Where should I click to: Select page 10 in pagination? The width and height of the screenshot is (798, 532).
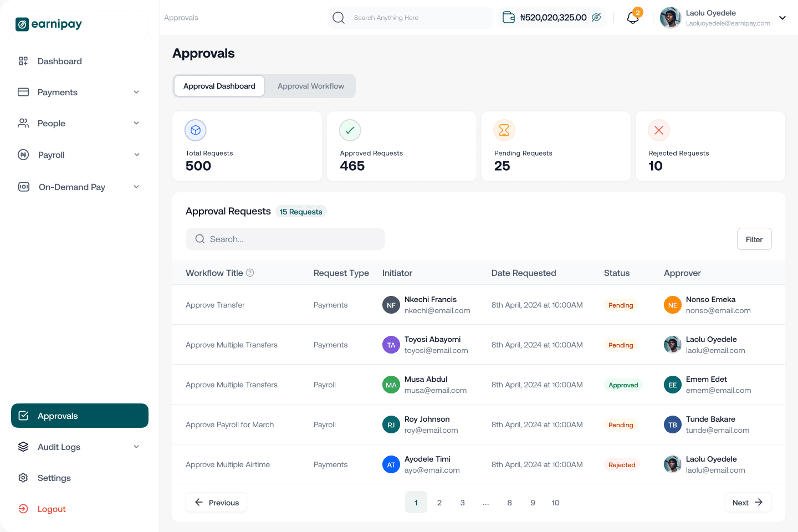(555, 503)
